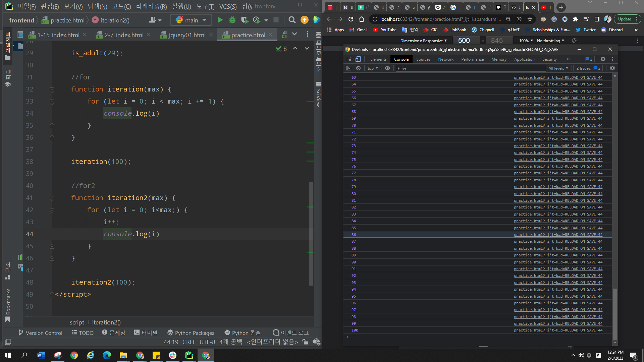Open the Chrome extensions puzzle icon

click(x=576, y=19)
